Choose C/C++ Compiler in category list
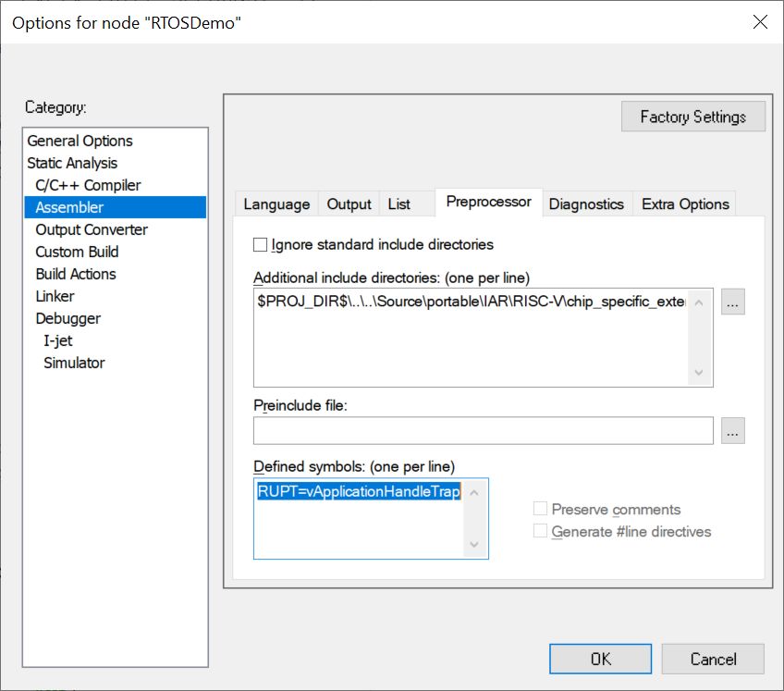Viewport: 784px width, 691px height. 88,185
